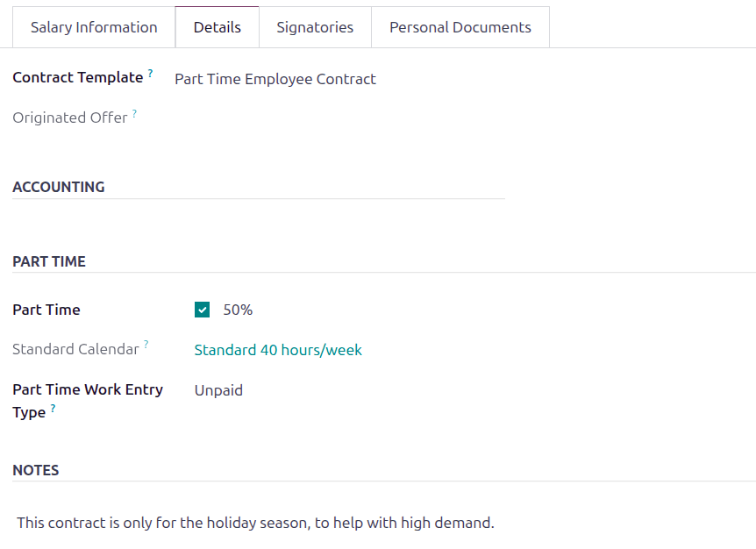This screenshot has width=756, height=549.
Task: Click the ACCOUNTING section header
Action: [59, 187]
